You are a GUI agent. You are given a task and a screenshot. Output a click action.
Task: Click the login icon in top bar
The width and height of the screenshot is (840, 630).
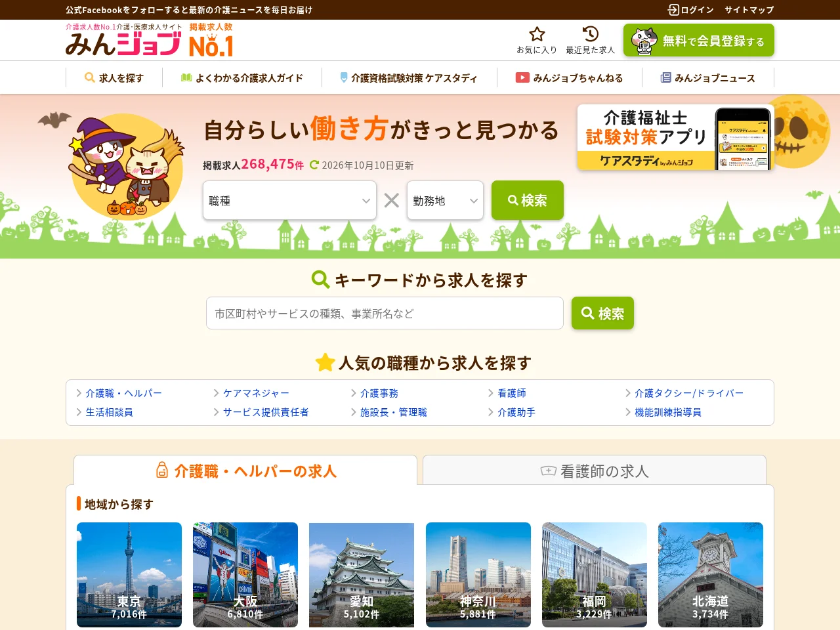673,10
